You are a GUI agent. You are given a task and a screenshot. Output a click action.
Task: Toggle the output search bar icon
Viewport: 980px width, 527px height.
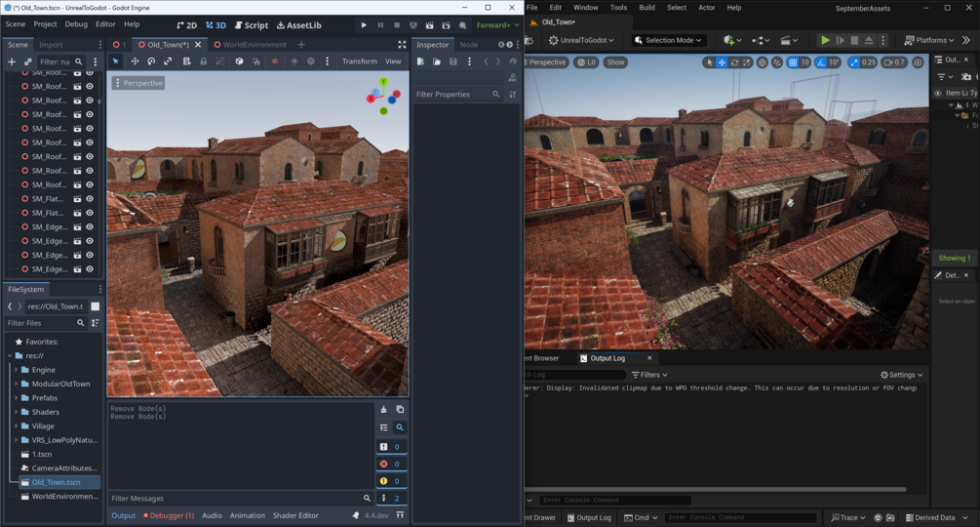[400, 427]
